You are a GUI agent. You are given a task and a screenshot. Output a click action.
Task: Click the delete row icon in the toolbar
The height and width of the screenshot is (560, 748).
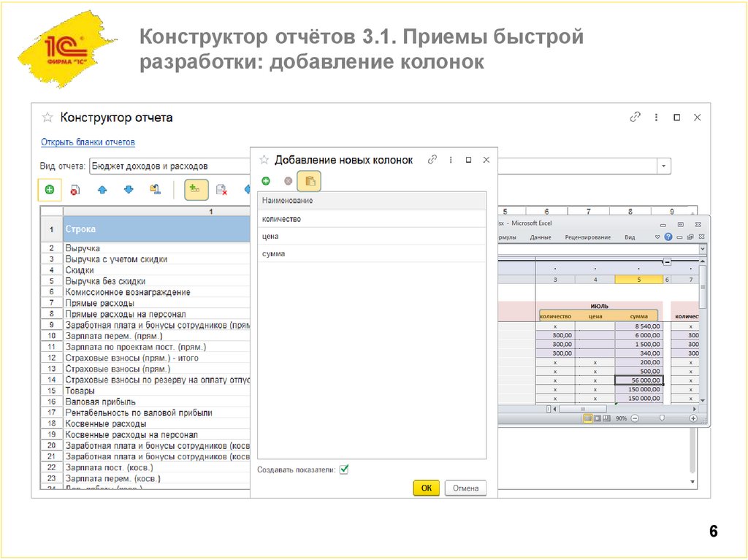pyautogui.click(x=75, y=189)
